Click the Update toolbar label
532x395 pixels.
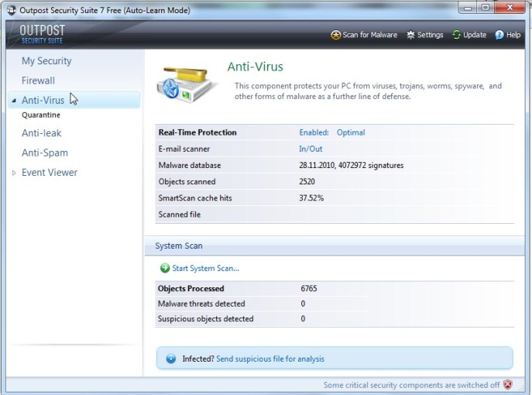click(475, 35)
